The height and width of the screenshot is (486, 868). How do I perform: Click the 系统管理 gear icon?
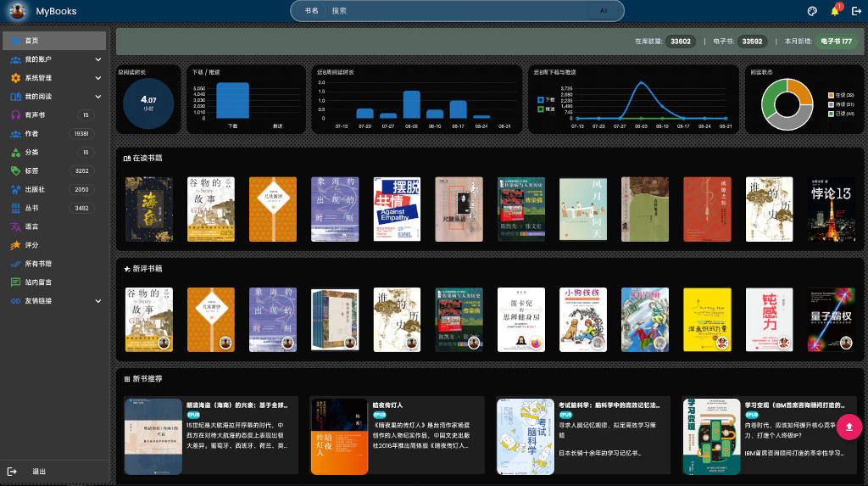tap(15, 78)
